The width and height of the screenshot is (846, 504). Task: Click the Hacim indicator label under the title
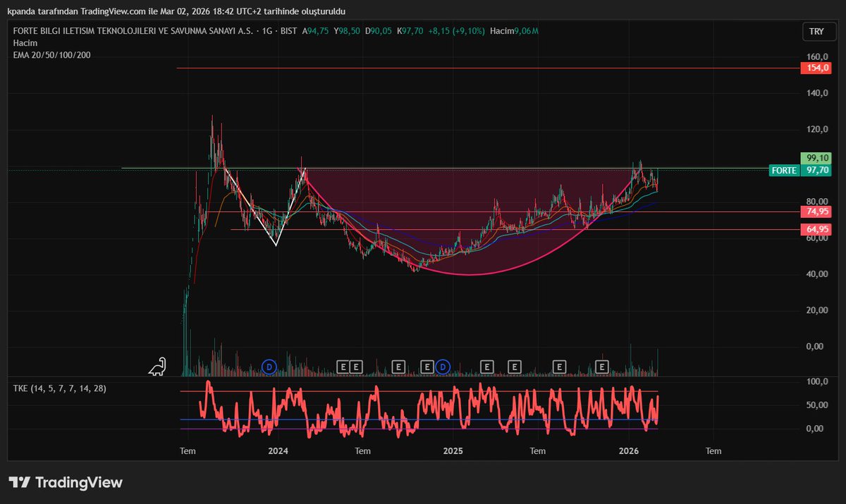pos(24,43)
